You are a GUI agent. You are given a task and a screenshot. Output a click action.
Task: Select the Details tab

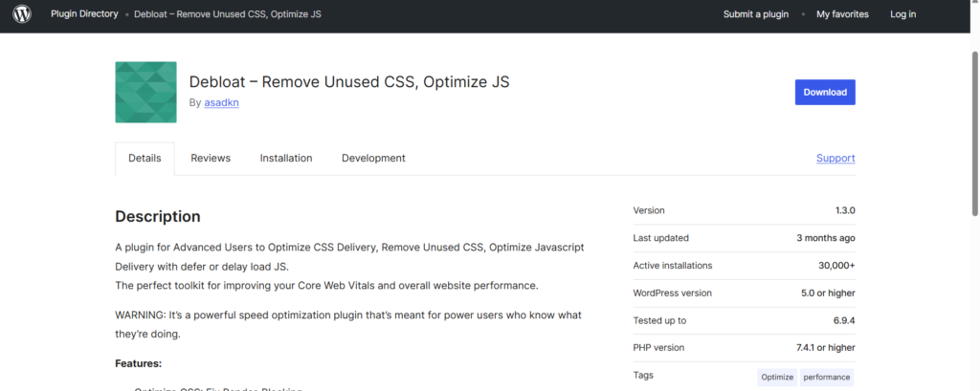click(x=145, y=158)
